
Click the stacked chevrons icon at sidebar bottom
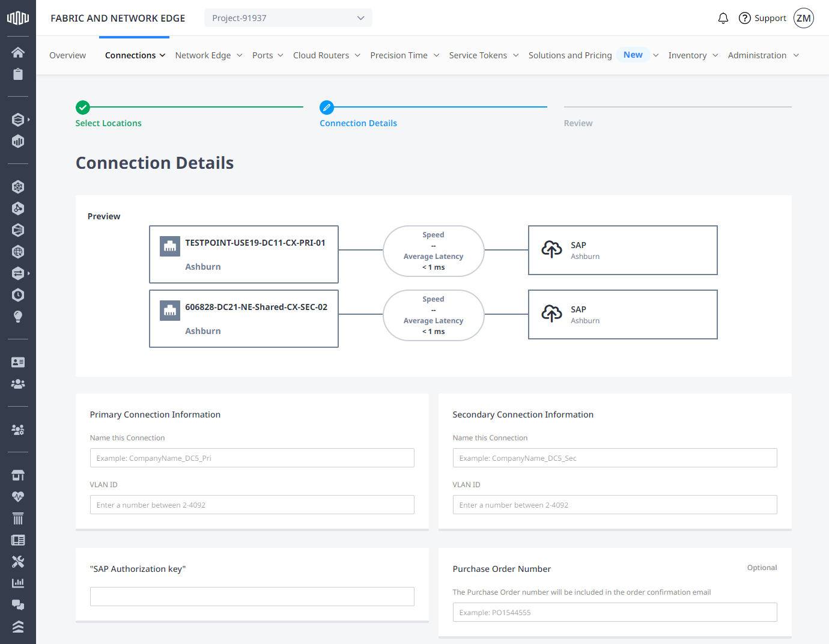pos(18,627)
